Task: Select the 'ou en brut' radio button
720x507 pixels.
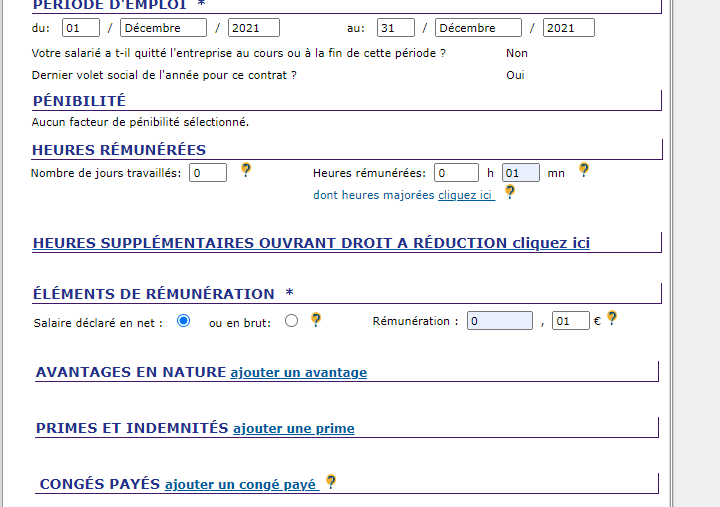Action: tap(291, 321)
